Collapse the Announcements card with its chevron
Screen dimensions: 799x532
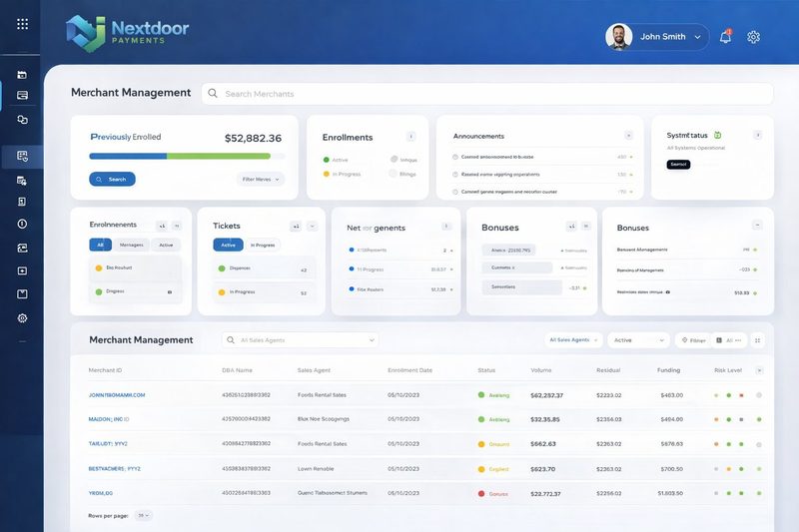(x=629, y=136)
